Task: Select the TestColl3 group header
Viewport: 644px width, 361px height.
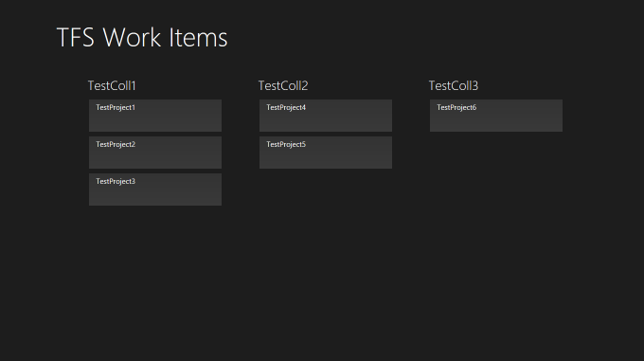Action: pos(454,85)
